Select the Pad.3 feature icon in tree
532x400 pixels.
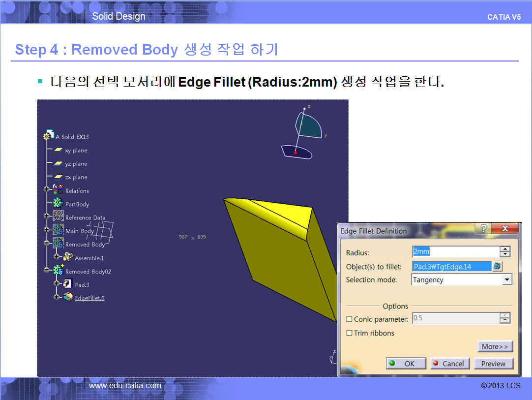[x=67, y=283]
